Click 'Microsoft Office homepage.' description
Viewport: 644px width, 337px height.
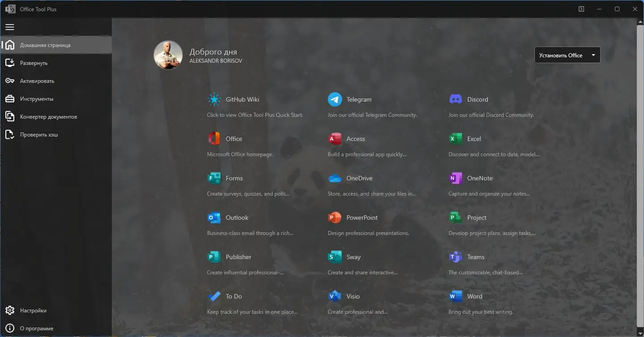pos(240,154)
